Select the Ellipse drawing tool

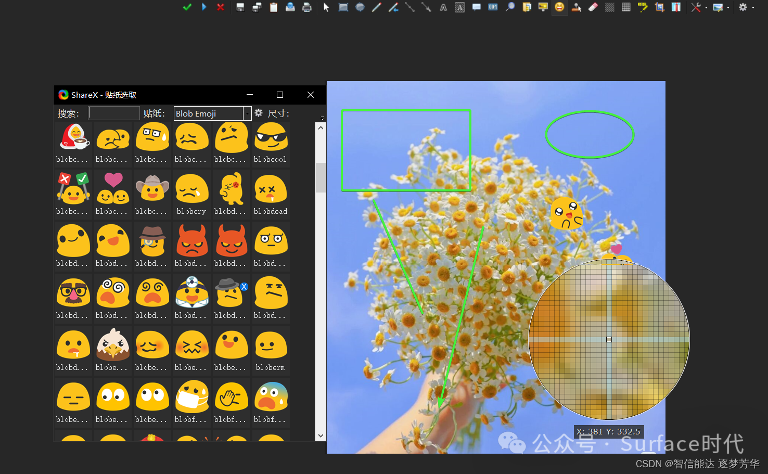(x=360, y=7)
